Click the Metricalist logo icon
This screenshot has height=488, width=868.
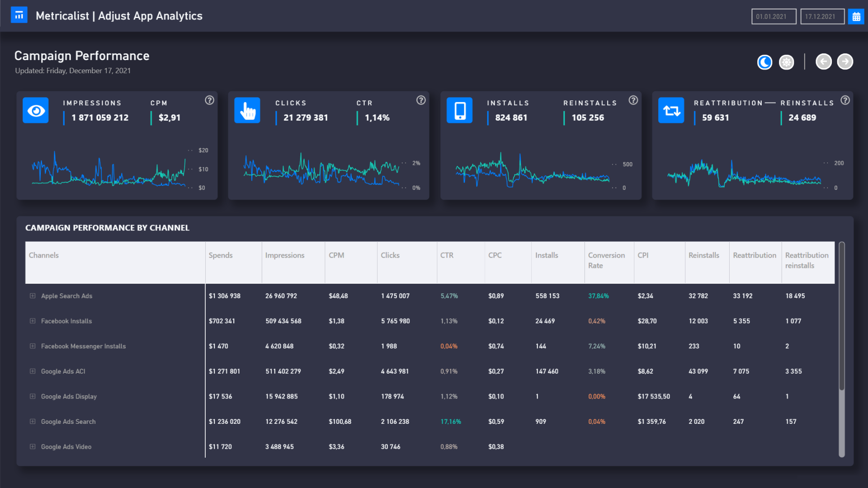19,14
